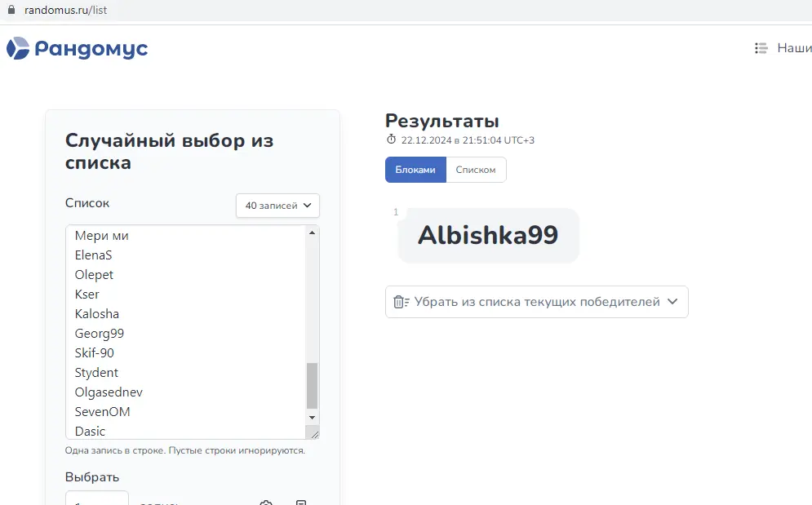Click the Kalosha list entry

click(x=97, y=314)
